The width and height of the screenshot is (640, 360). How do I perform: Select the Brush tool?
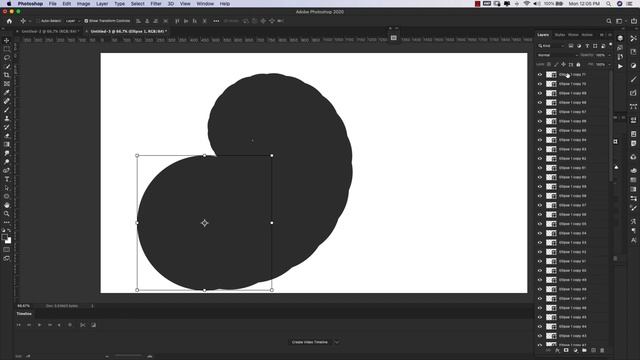pos(7,110)
